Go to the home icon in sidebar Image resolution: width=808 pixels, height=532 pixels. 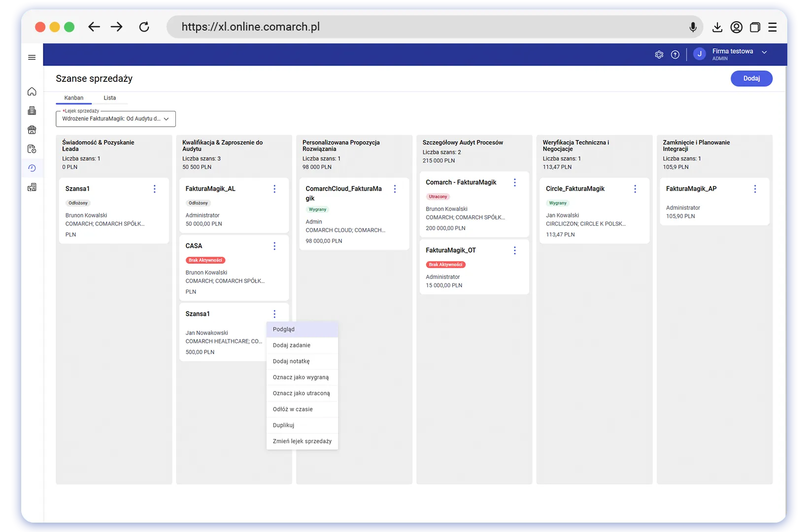[32, 92]
